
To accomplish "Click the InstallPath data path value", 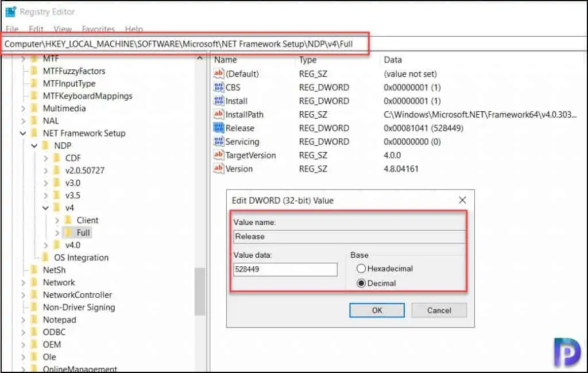I will click(480, 115).
